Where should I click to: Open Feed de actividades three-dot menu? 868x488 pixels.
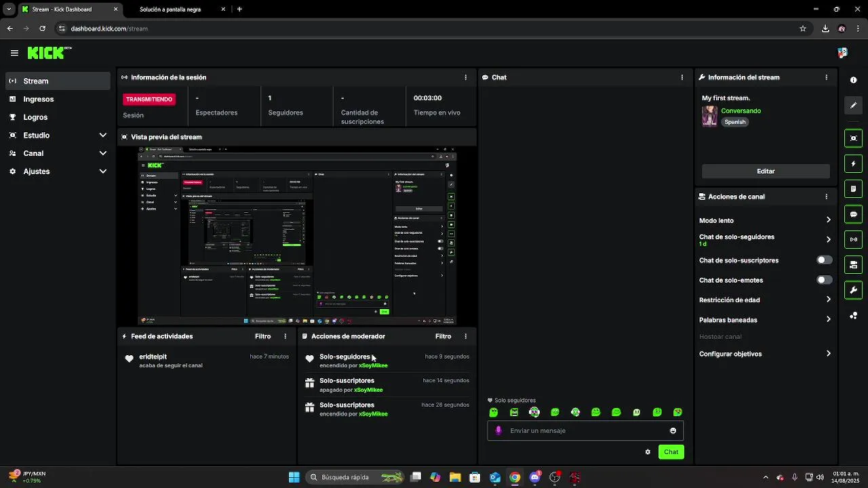click(x=285, y=336)
